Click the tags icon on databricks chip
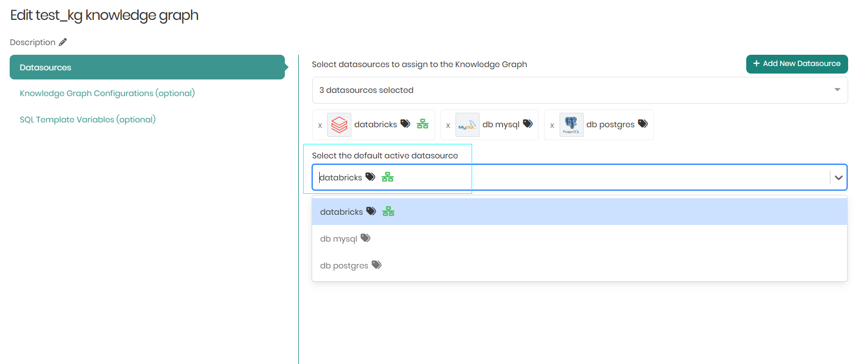868x364 pixels. 406,124
